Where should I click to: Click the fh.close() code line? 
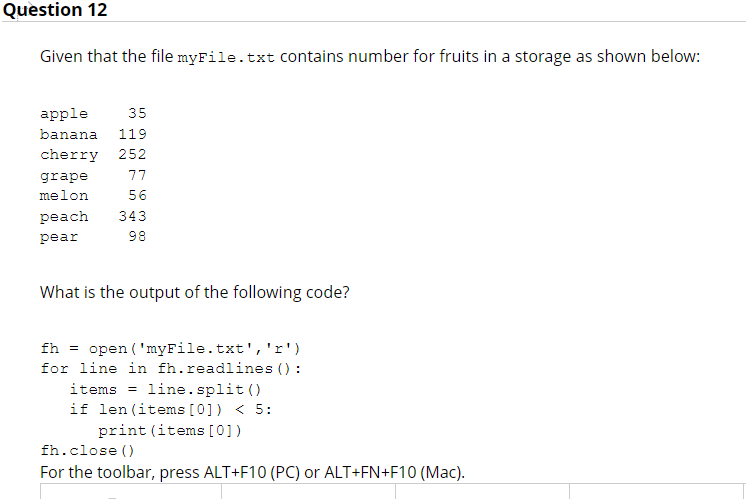click(88, 450)
